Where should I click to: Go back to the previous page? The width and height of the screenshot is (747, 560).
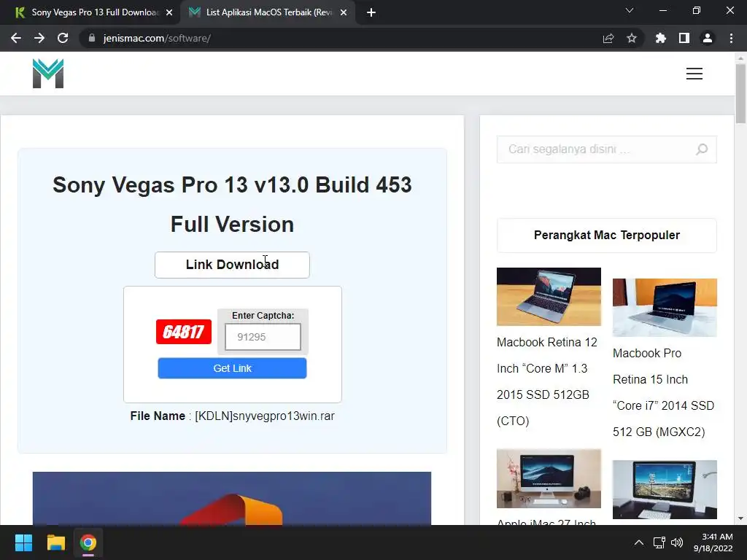click(16, 38)
